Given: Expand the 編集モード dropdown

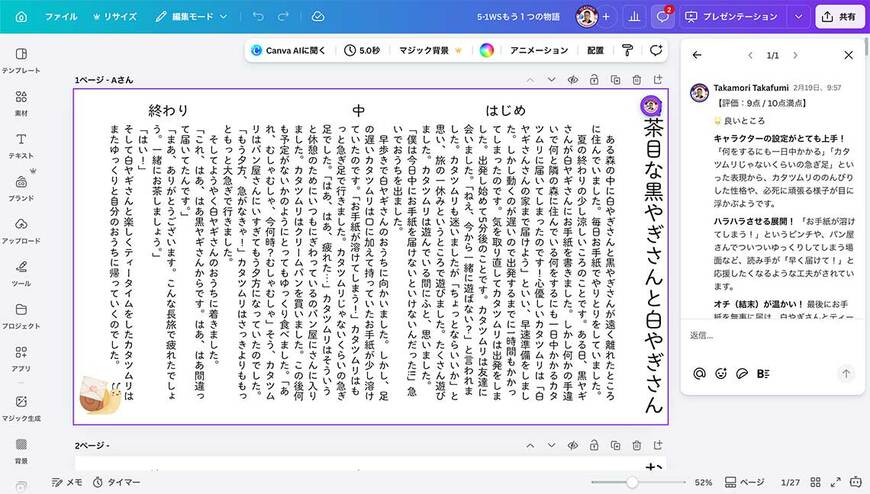Looking at the screenshot, I should [191, 17].
